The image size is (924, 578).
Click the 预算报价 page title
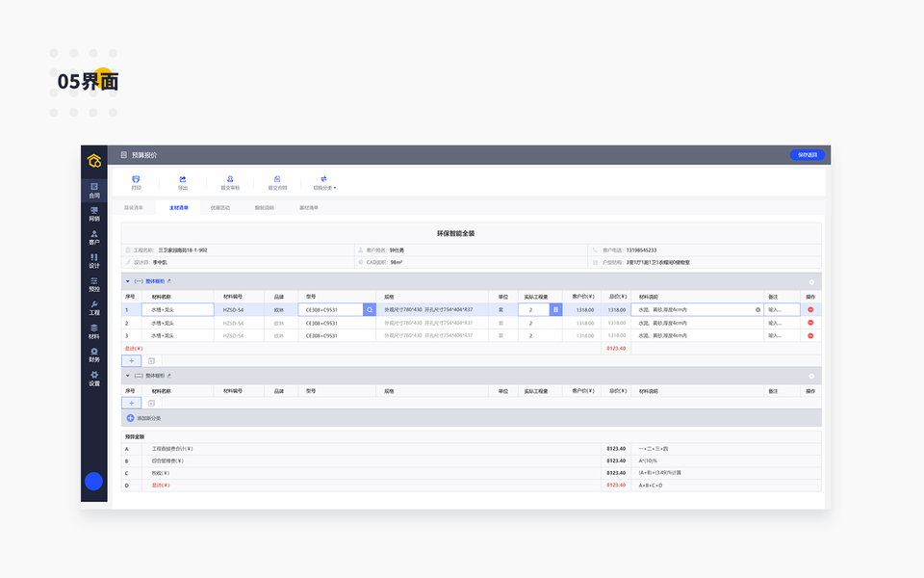pos(144,155)
